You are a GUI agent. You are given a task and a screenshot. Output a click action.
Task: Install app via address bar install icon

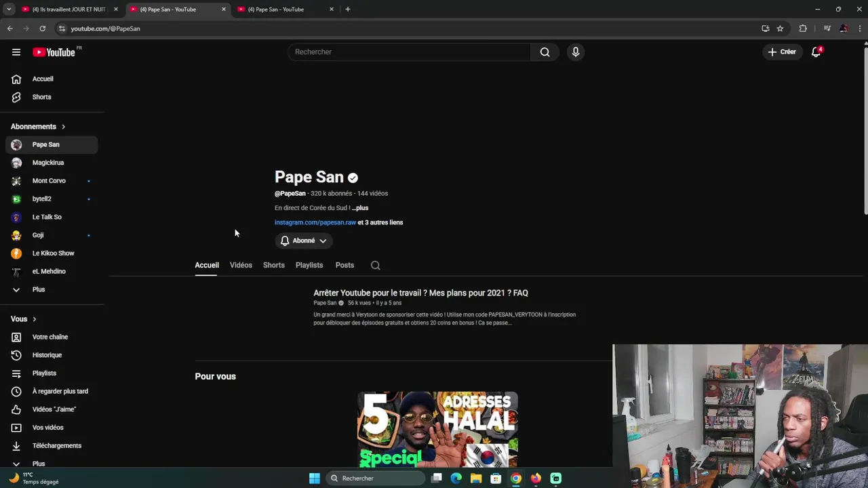766,28
